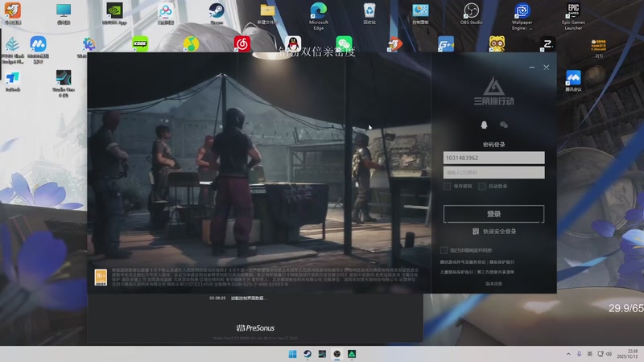Open the orange bird shortcut at top-left

click(13, 13)
